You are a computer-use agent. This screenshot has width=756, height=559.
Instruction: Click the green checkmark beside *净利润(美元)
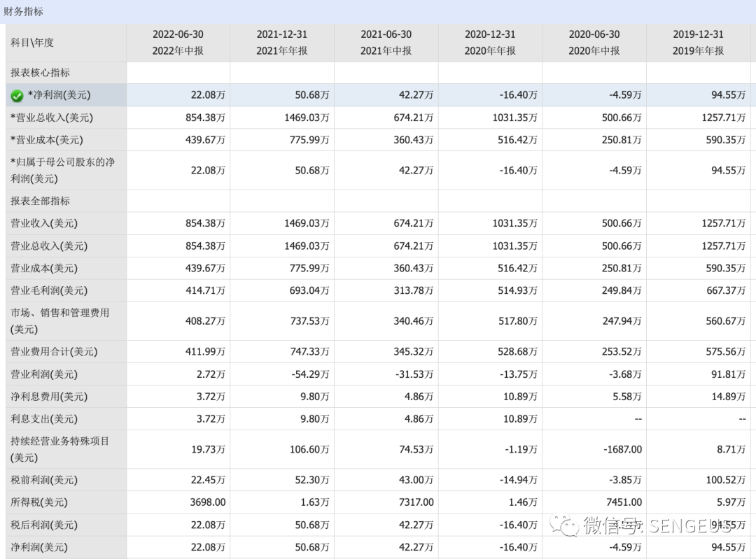click(x=17, y=96)
